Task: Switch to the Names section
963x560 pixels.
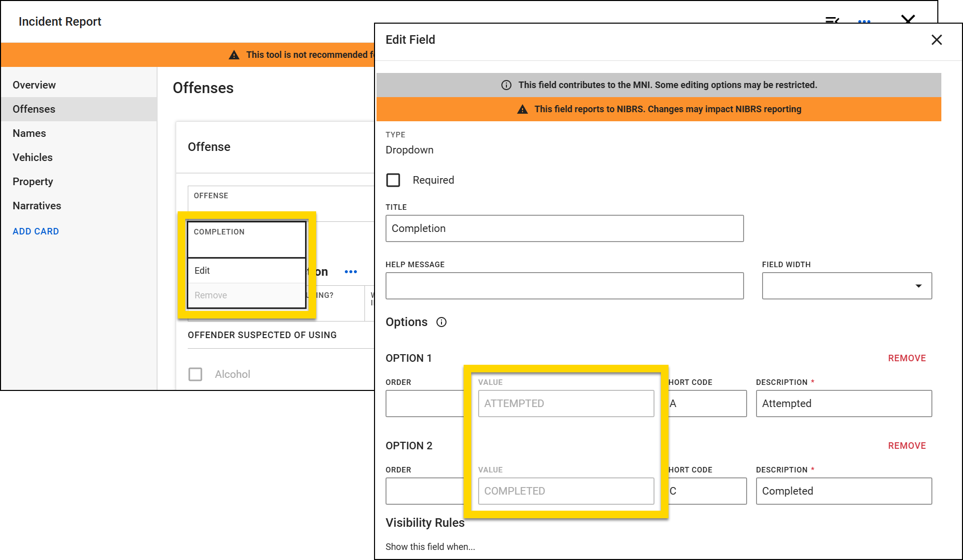Action: tap(29, 133)
